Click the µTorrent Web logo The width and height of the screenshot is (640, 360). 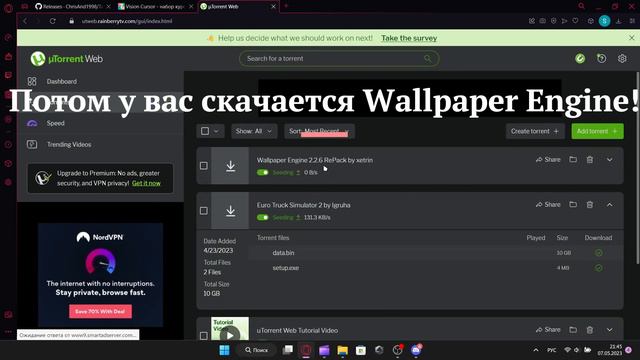(67, 59)
